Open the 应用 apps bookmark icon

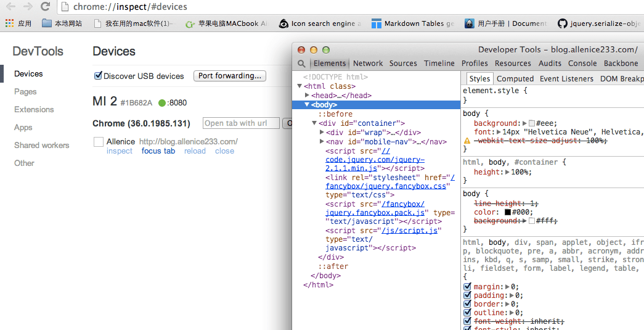(9, 23)
